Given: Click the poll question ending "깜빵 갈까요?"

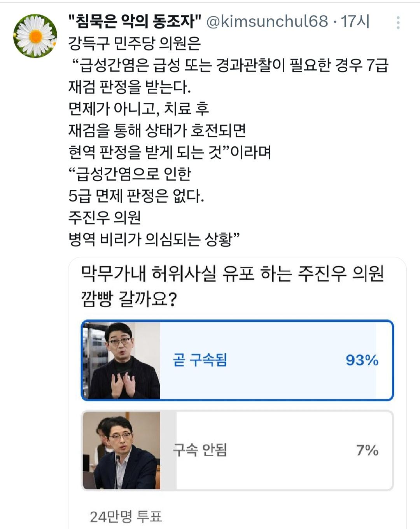Looking at the screenshot, I should 128,299.
